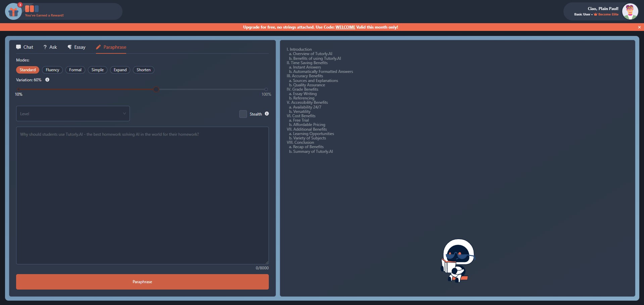This screenshot has width=644, height=305.
Task: Dismiss the orange upgrade banner
Action: point(639,27)
